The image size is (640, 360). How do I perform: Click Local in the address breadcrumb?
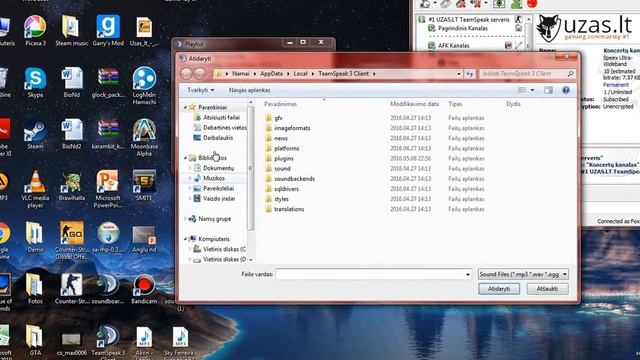300,73
